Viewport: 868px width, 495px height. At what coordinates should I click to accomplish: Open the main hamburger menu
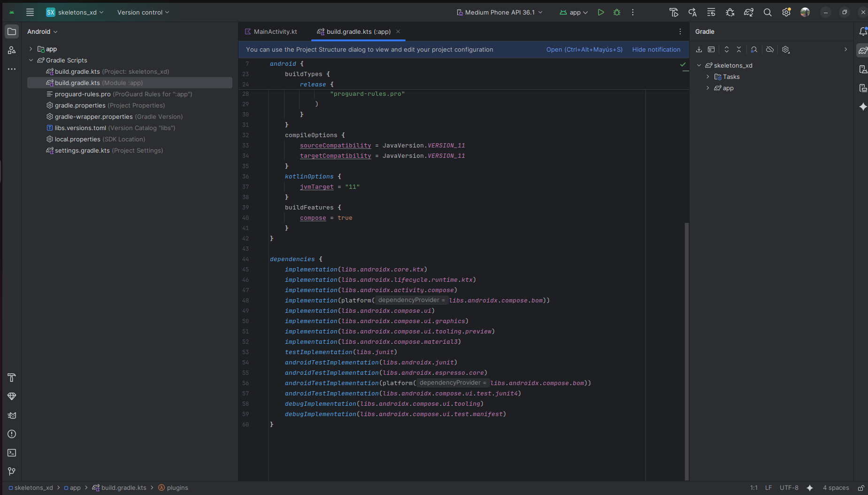point(30,13)
